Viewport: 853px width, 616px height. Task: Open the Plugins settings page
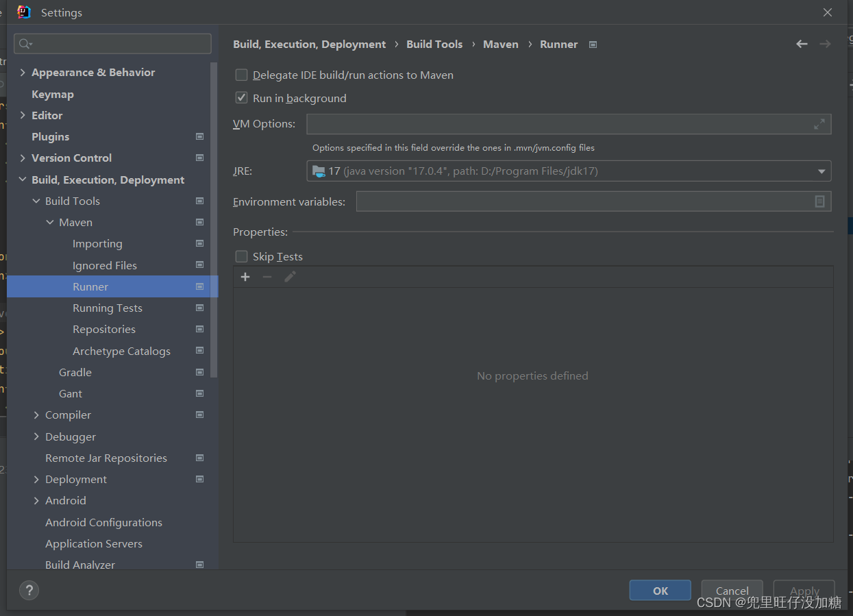(x=51, y=136)
